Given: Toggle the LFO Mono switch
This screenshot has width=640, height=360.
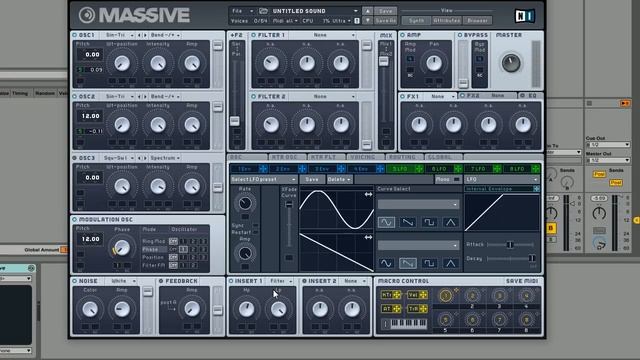Looking at the screenshot, I should pos(457,179).
